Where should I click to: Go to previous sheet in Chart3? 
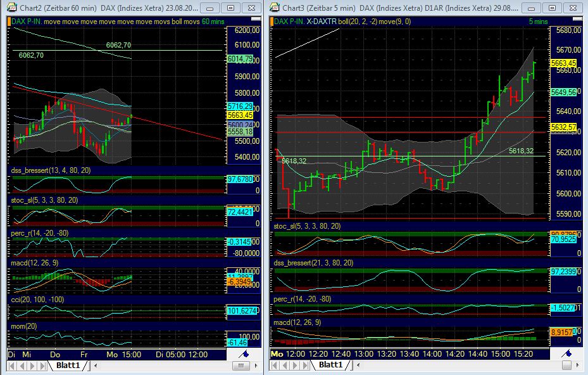285,365
